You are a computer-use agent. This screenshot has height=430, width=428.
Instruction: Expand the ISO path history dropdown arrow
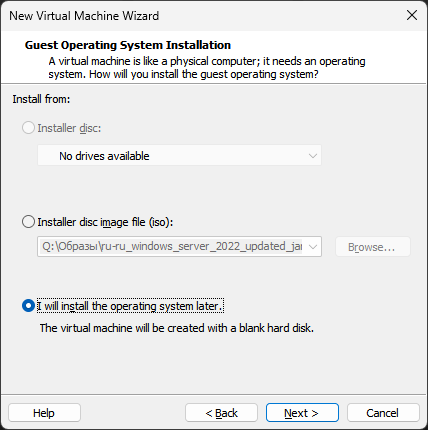313,247
